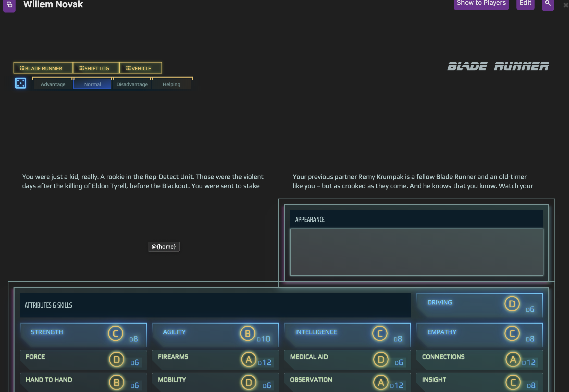Click the Agility D10 die value

coord(263,339)
